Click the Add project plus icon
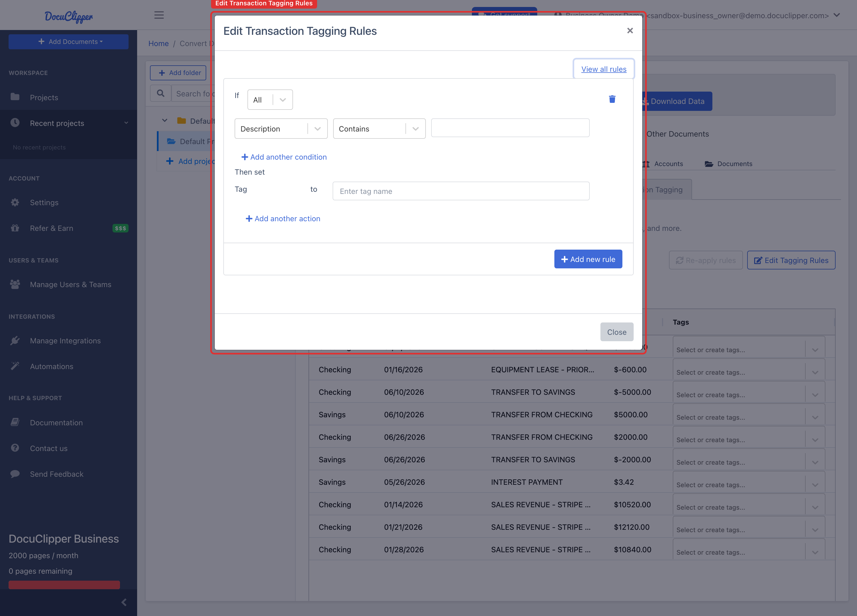Screen dimensions: 857x616 tap(170, 161)
